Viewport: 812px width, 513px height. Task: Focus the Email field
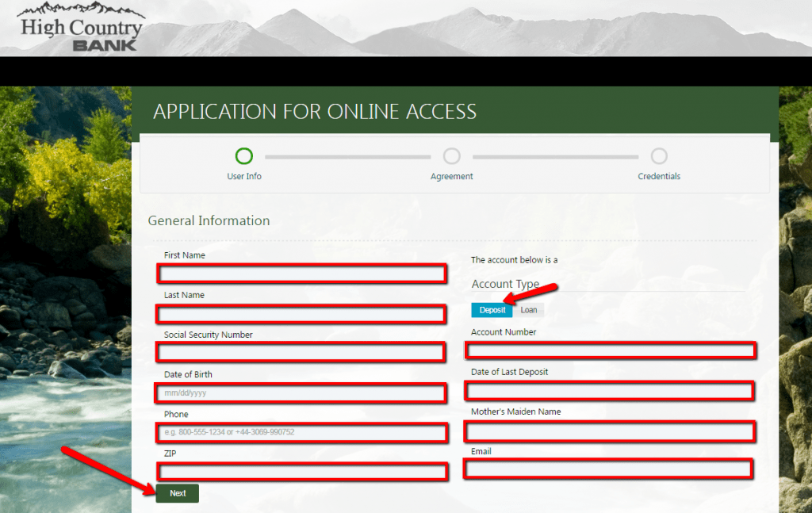click(608, 469)
